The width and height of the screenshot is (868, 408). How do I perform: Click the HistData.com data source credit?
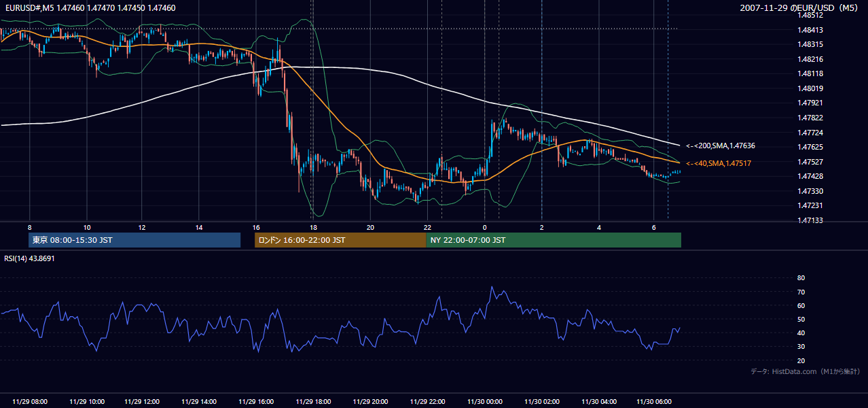click(x=805, y=371)
